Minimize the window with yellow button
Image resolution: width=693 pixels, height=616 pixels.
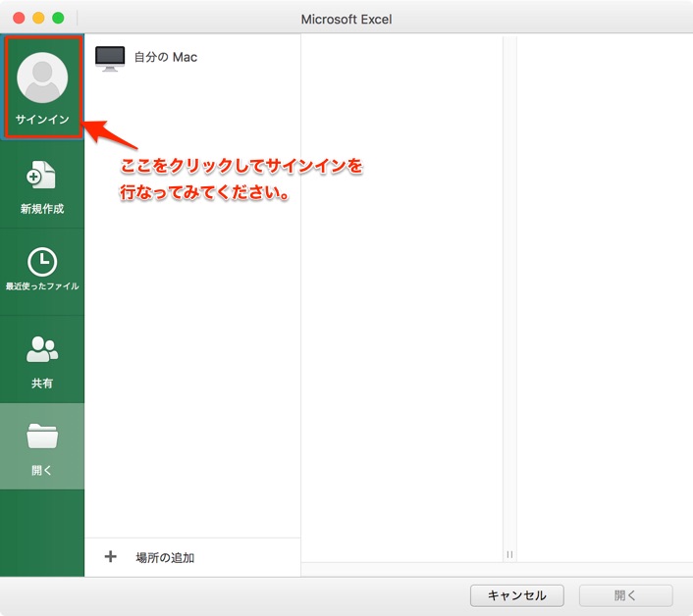38,18
